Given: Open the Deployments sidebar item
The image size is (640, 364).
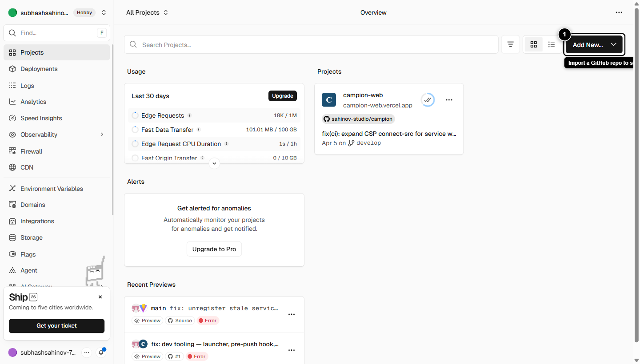Looking at the screenshot, I should (56, 69).
